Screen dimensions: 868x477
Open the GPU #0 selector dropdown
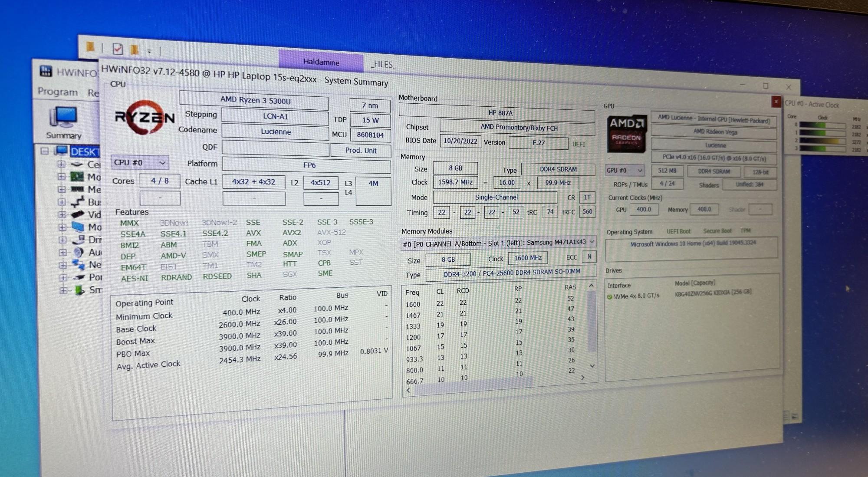(x=624, y=170)
